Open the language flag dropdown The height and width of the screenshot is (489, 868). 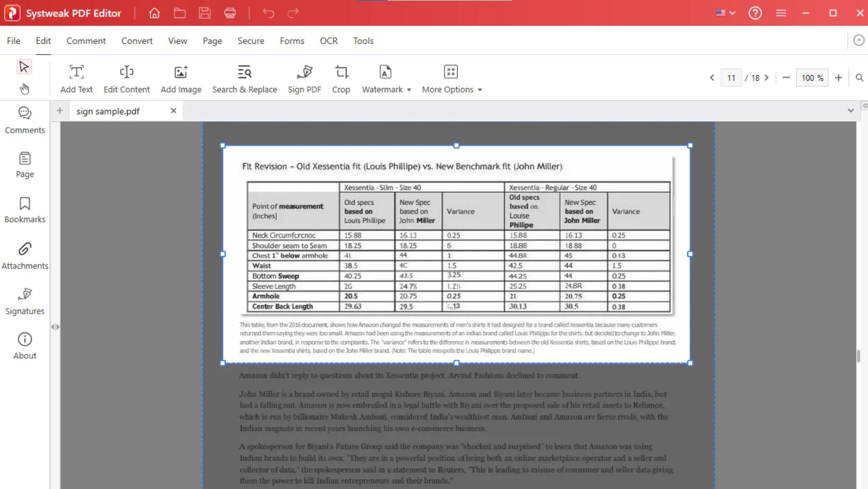[x=725, y=13]
